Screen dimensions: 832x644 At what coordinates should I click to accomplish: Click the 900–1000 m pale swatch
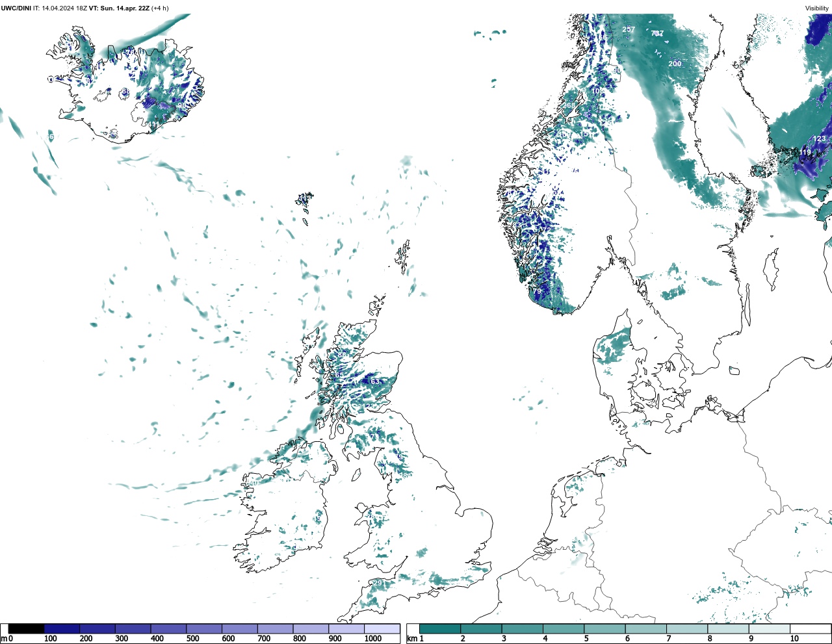[x=346, y=628]
